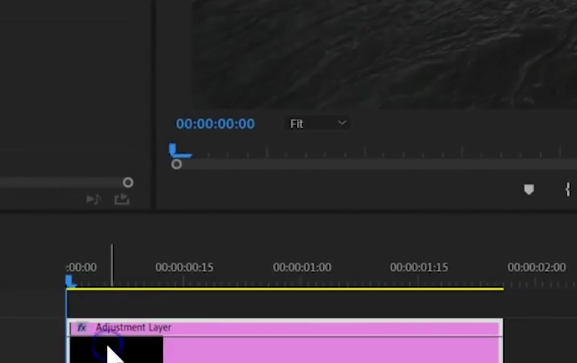577x363 pixels.
Task: Open the Fit zoom level dropdown
Action: click(x=318, y=123)
